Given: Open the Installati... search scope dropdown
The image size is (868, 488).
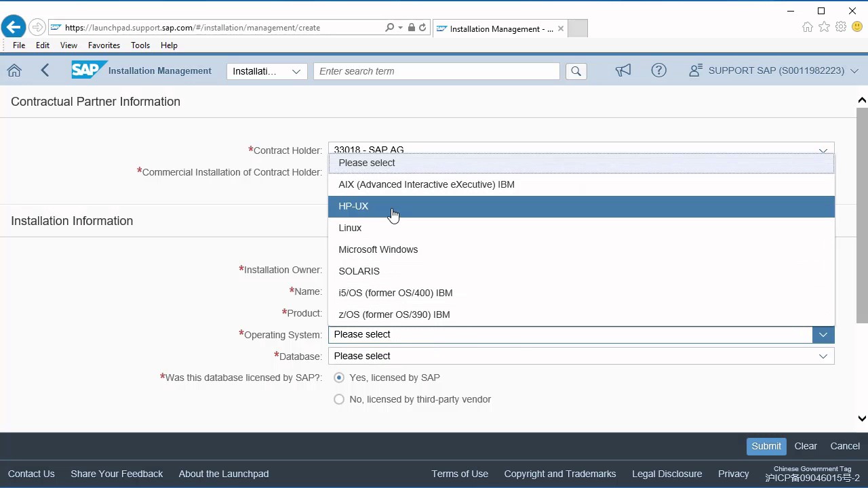Looking at the screenshot, I should tap(267, 71).
